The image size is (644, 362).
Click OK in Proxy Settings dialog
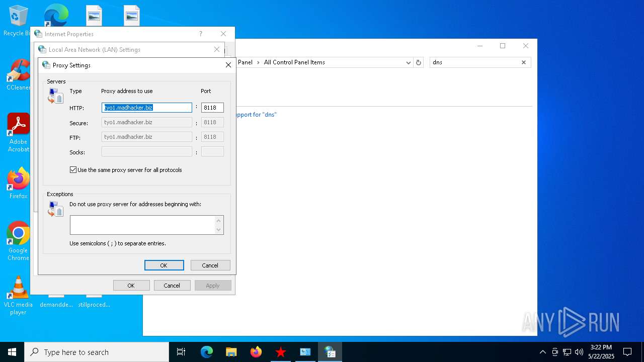click(164, 265)
